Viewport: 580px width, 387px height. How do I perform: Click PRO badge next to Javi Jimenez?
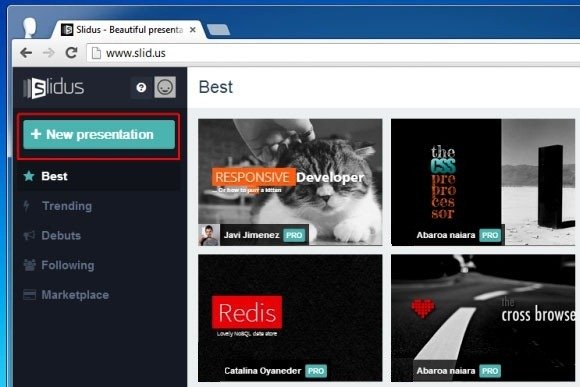click(x=294, y=235)
